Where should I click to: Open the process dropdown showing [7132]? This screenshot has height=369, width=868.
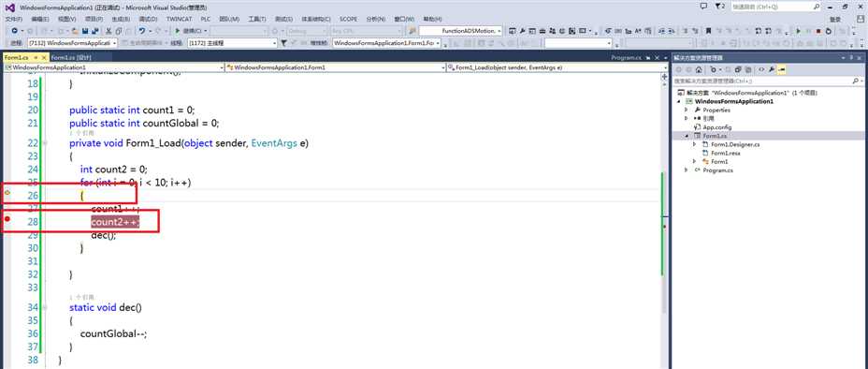click(73, 43)
